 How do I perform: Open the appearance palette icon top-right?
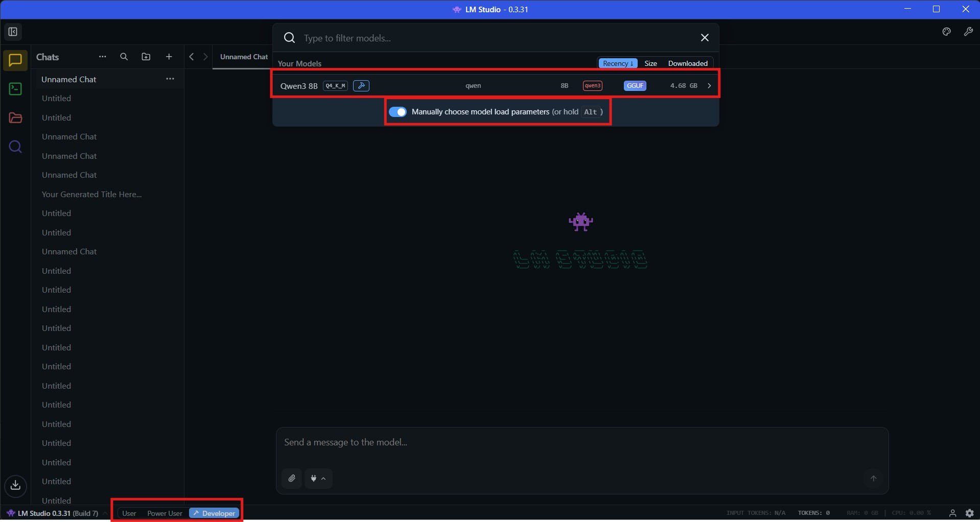(x=946, y=32)
